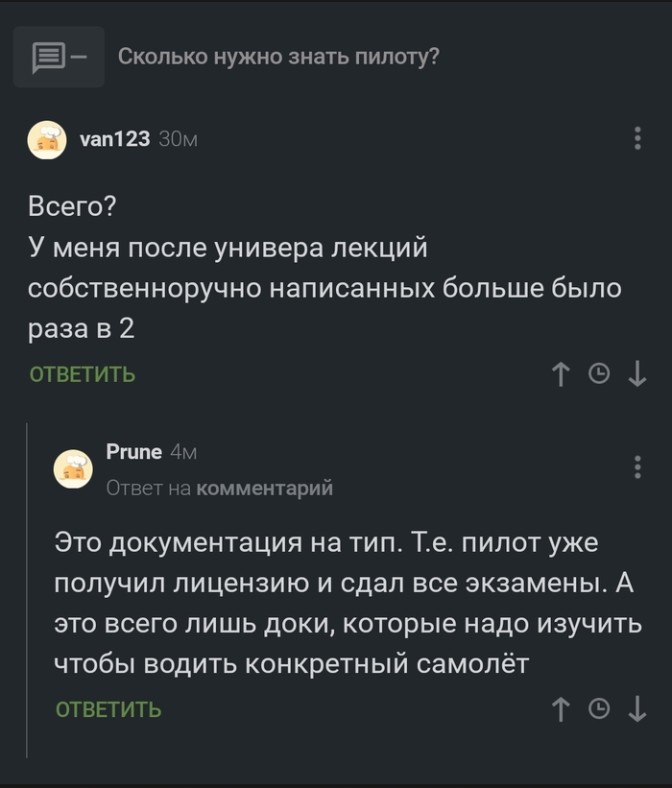Upvote van123's comment
This screenshot has width=672, height=788.
pyautogui.click(x=562, y=374)
